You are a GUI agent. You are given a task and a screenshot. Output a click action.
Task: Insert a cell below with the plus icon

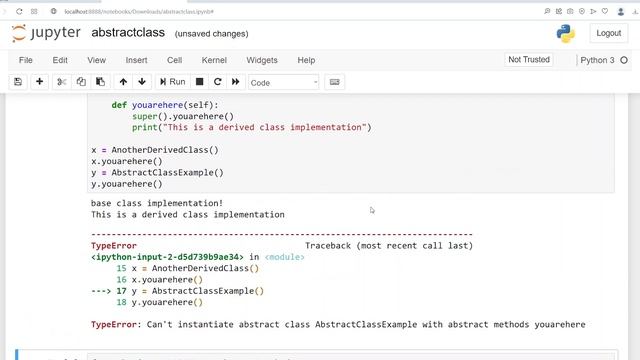tap(40, 82)
